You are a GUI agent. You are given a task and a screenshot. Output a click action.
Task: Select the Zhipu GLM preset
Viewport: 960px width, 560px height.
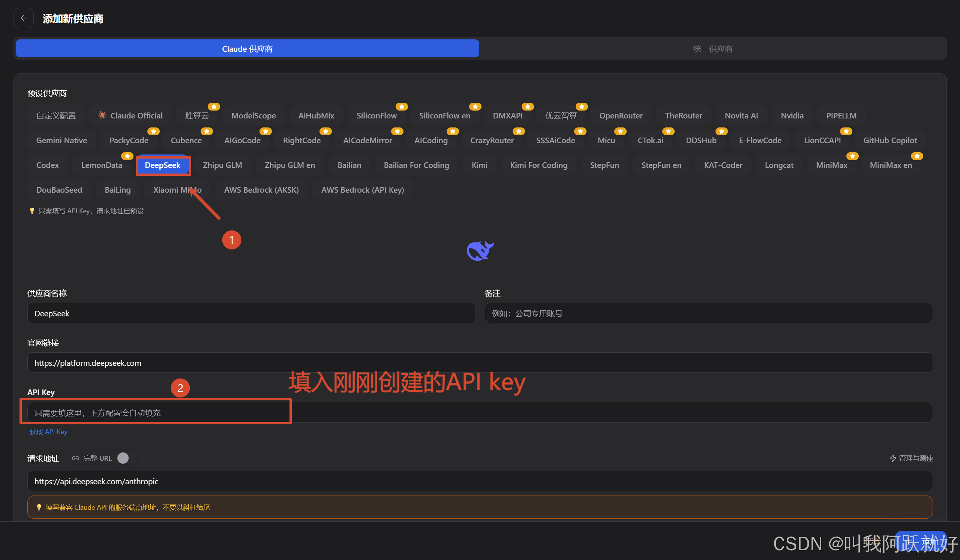coord(222,165)
